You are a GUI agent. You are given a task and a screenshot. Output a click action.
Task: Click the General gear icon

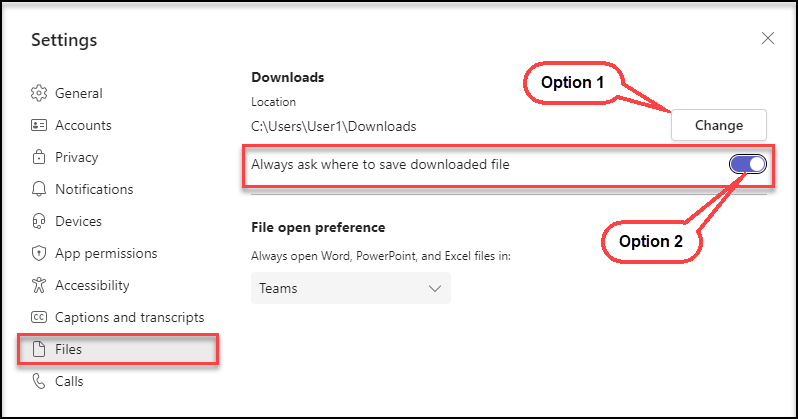pos(39,93)
